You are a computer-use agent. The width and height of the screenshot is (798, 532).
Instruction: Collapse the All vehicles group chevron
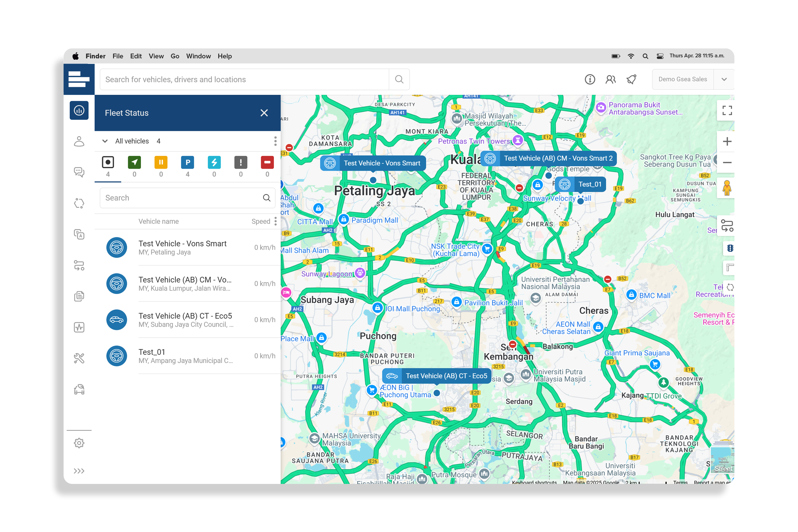105,141
